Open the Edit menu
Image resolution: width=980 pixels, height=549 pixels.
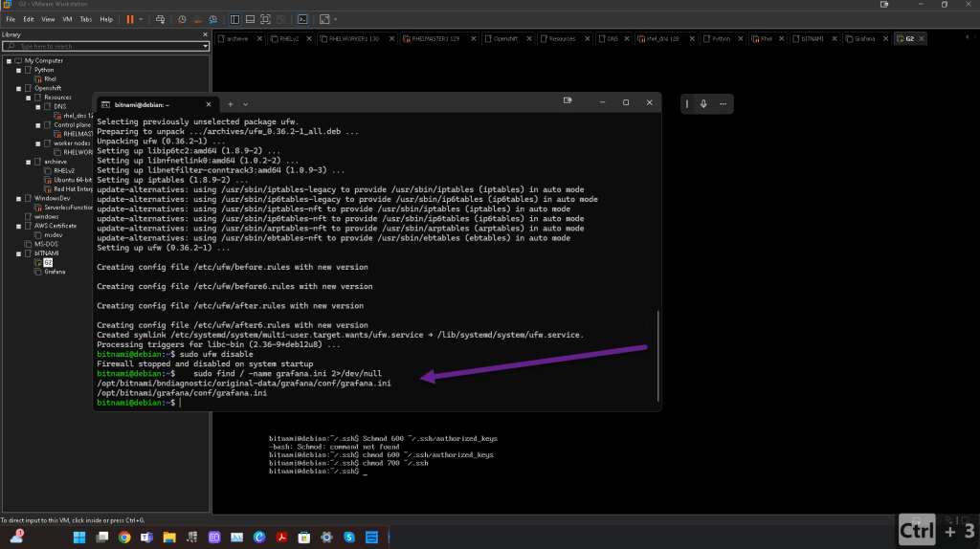pos(28,19)
